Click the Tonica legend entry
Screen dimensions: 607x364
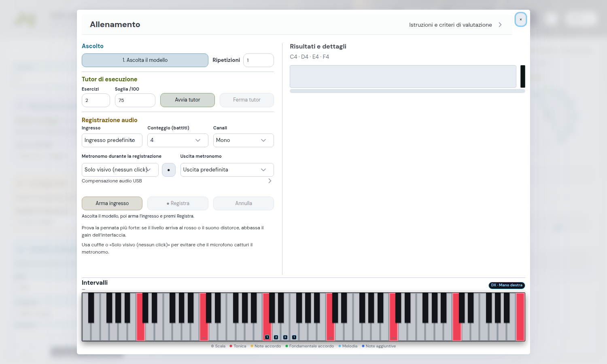[238, 346]
